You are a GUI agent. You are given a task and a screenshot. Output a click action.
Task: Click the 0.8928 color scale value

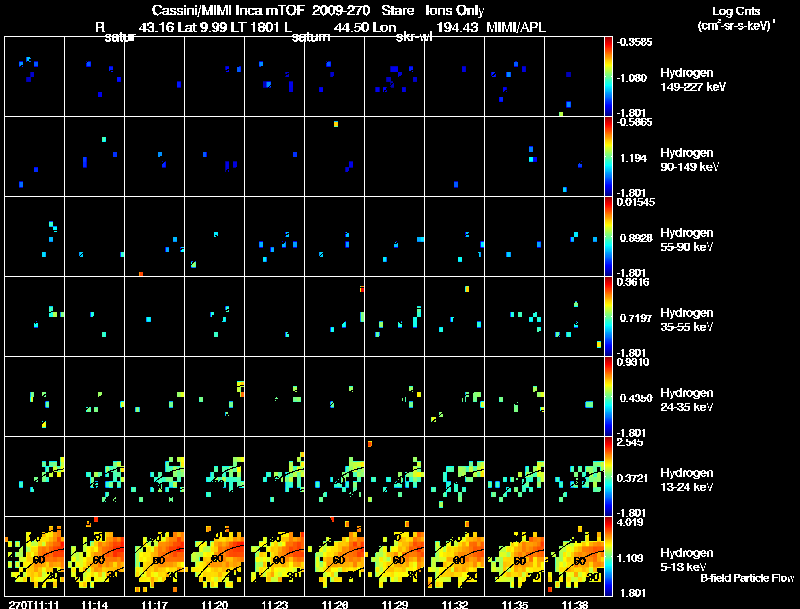[x=636, y=238]
